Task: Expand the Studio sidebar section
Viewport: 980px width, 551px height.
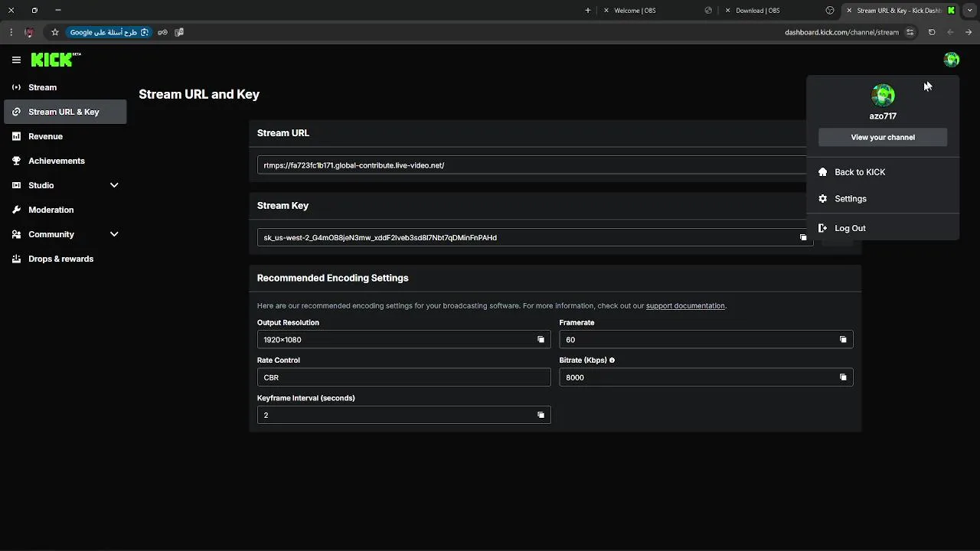Action: click(114, 185)
